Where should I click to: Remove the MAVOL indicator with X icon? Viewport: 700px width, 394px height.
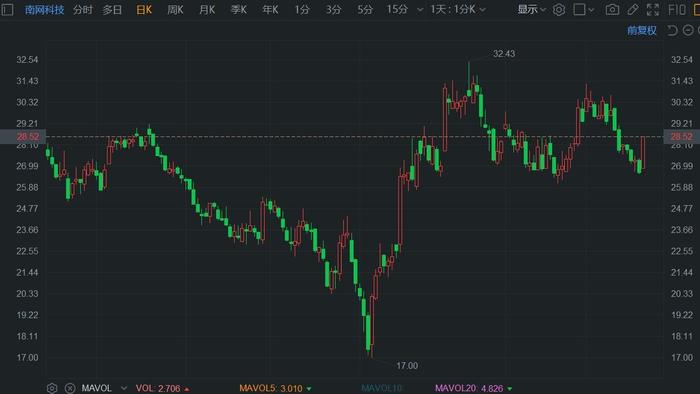click(x=70, y=388)
